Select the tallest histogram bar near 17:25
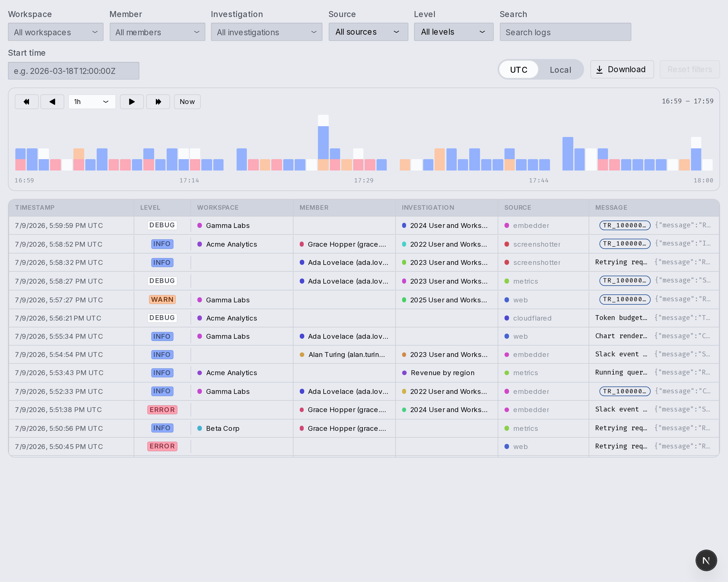This screenshot has height=582, width=728. 323,143
